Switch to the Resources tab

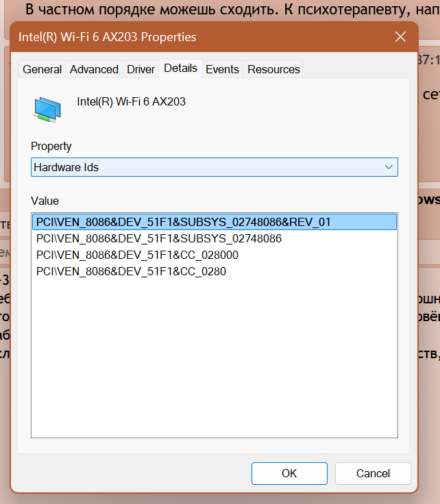pos(273,69)
